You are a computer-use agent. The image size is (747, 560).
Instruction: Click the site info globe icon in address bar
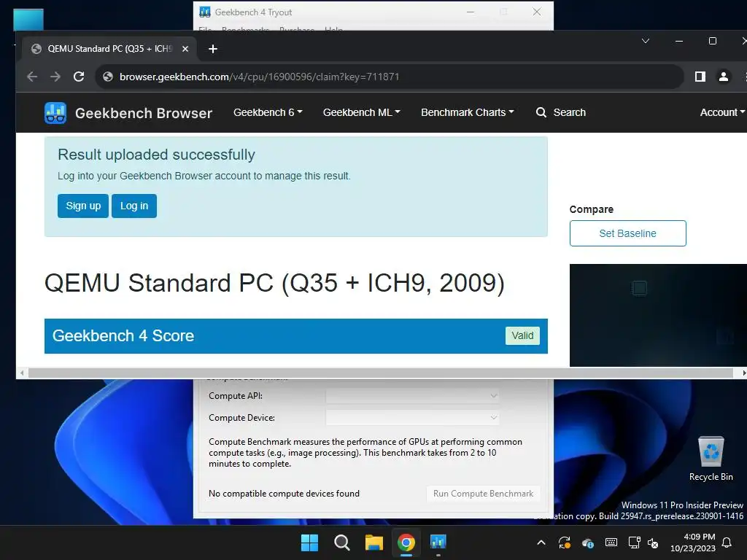(108, 77)
